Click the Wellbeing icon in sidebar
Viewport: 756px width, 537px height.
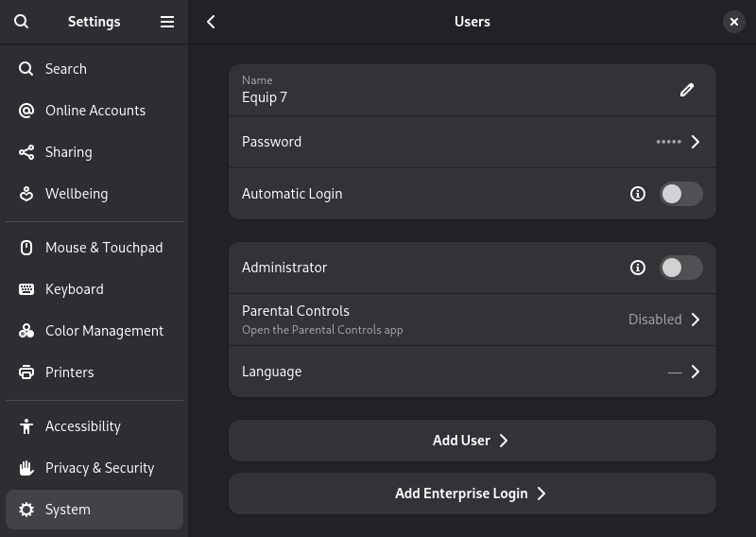26,194
